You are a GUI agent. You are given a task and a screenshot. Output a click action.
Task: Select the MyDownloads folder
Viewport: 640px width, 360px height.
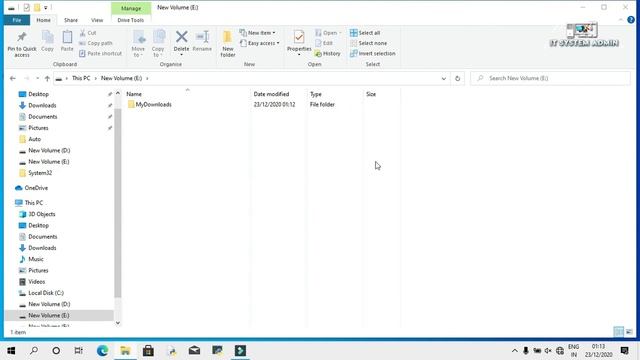click(x=153, y=104)
